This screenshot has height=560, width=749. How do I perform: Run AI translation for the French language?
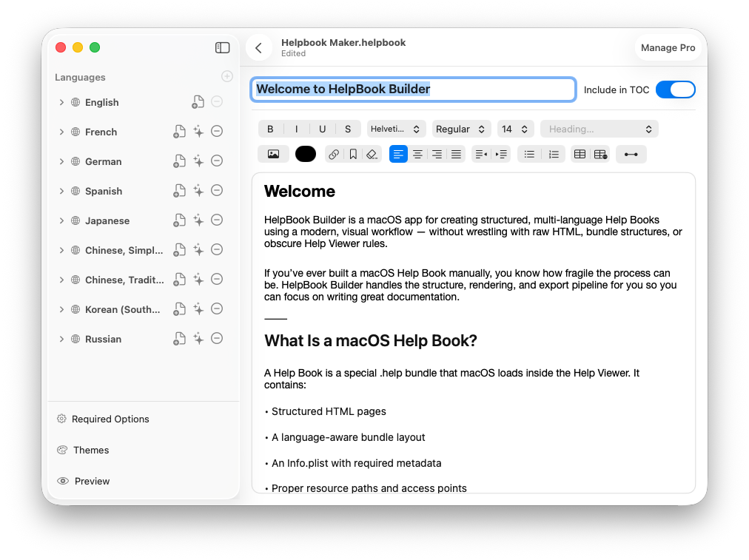click(198, 131)
